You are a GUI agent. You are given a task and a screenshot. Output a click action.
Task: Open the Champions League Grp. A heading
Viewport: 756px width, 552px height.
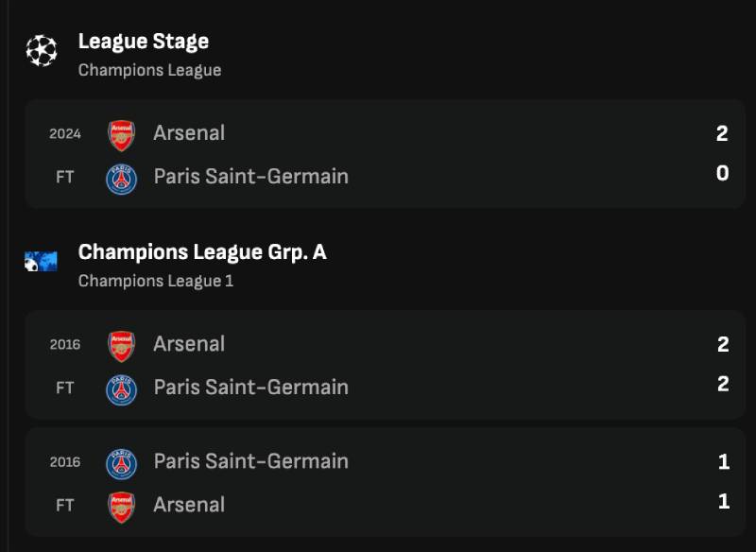202,252
